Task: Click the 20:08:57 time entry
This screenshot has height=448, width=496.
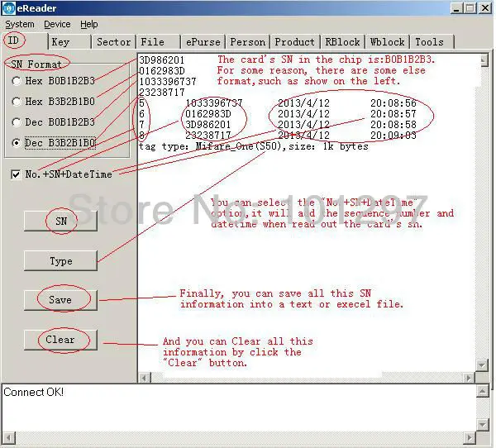Action: [393, 114]
